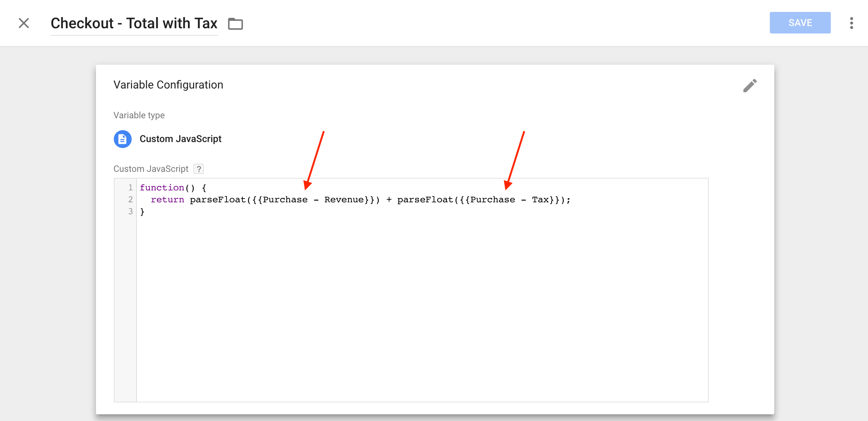Click the return keyword in code
Image resolution: width=868 pixels, height=421 pixels.
click(x=167, y=200)
